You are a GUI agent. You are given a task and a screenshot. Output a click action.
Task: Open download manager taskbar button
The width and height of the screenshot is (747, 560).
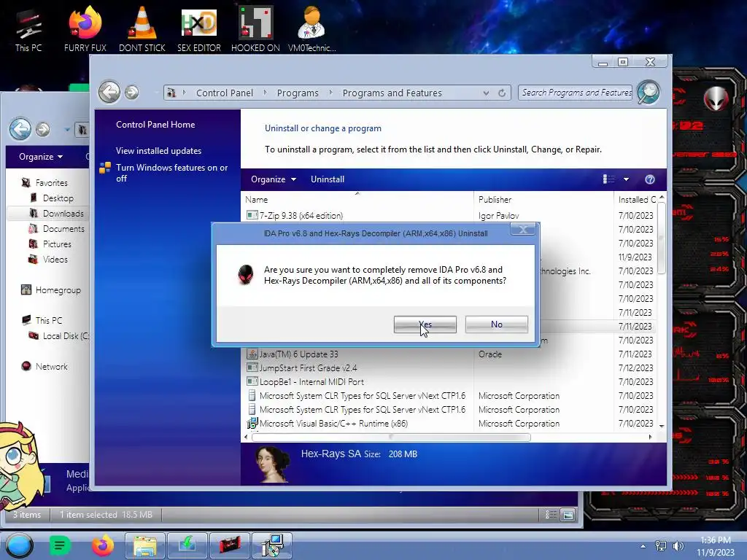click(187, 545)
